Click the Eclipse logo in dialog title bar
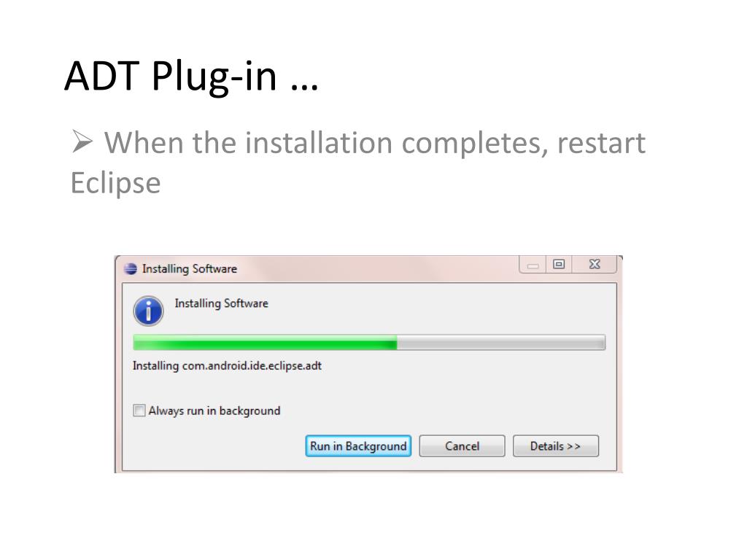The image size is (747, 560). 131,268
